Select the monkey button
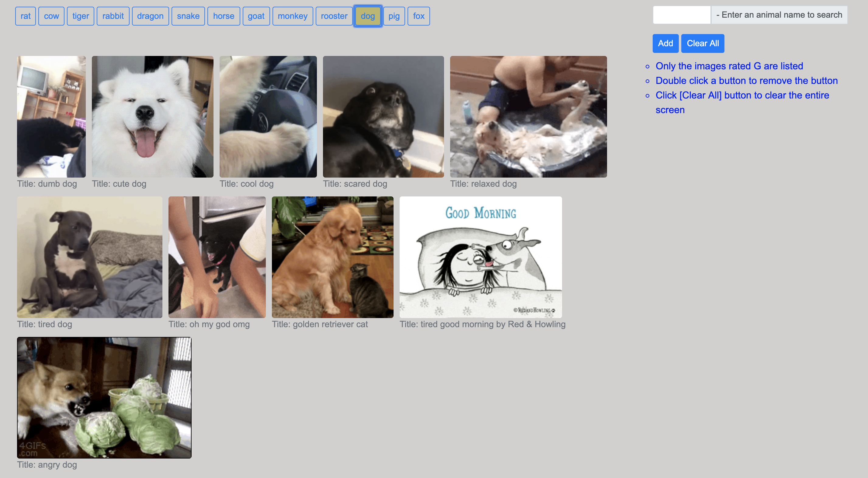 coord(292,16)
